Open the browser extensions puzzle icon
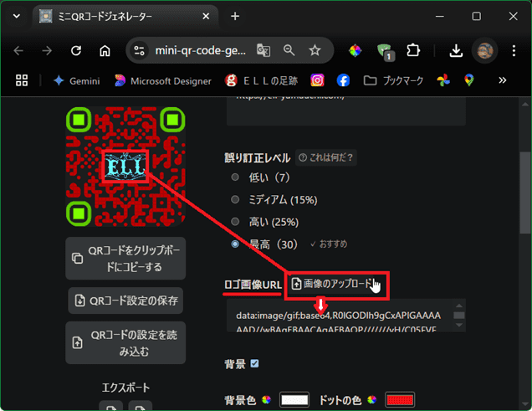The image size is (532, 411). pyautogui.click(x=412, y=50)
